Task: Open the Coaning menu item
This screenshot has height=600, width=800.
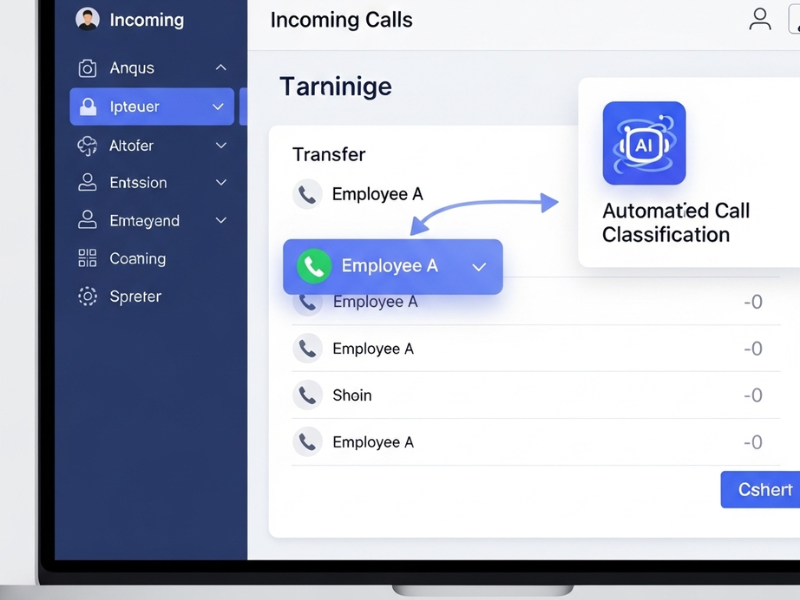Action: click(152, 259)
